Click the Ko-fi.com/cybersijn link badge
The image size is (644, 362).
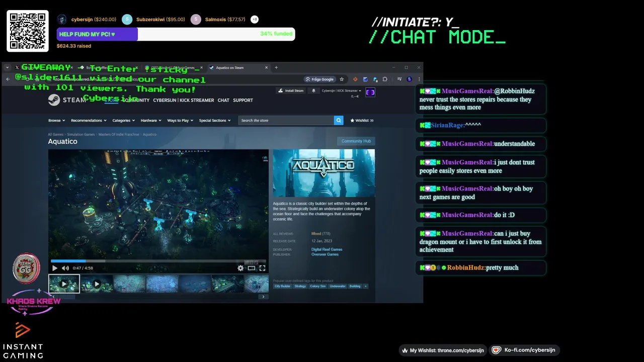tap(524, 350)
